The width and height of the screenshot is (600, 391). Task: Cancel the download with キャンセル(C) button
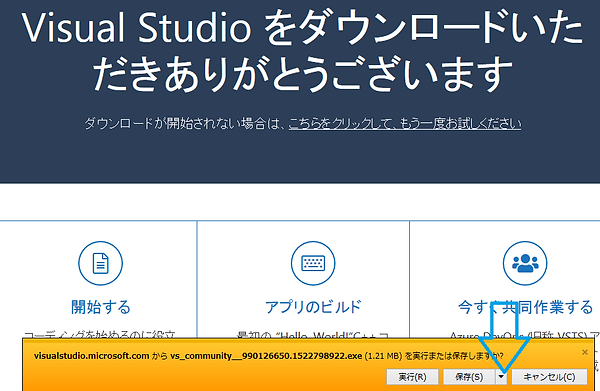(x=549, y=377)
